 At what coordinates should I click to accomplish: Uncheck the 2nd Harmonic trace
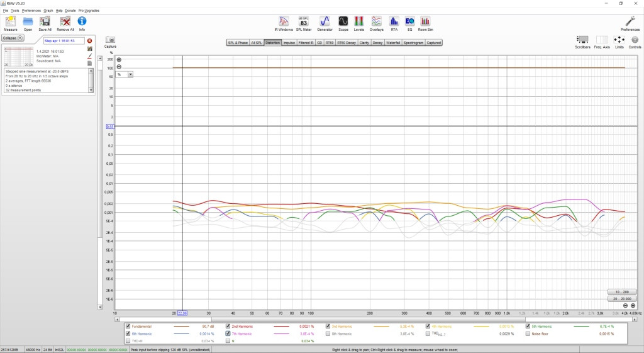228,327
